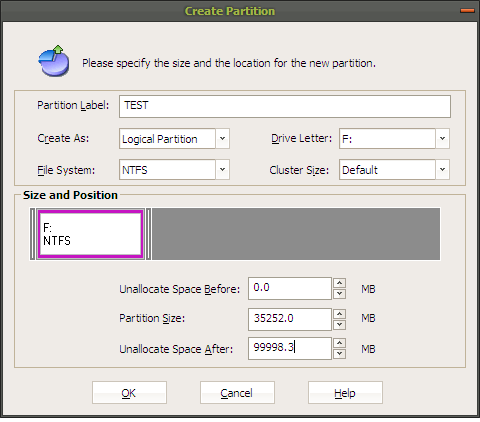Open the Cluster Size dropdown

click(x=442, y=170)
